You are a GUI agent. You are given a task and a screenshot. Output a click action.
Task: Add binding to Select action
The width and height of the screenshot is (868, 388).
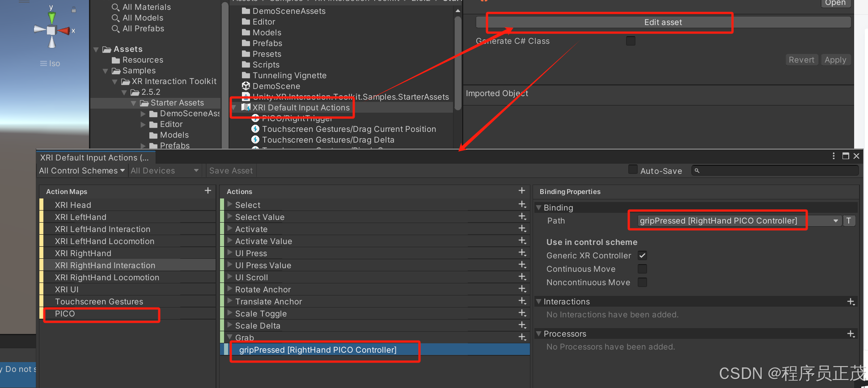pos(522,205)
